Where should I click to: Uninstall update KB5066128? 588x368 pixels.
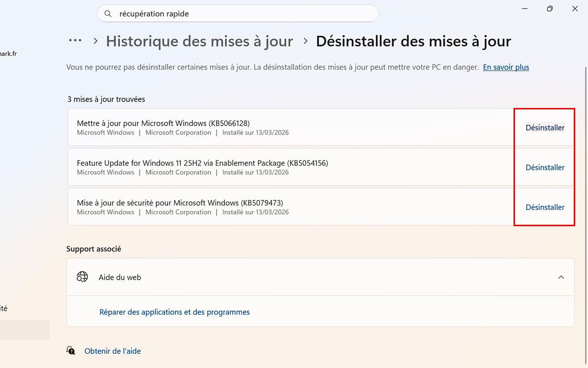544,127
